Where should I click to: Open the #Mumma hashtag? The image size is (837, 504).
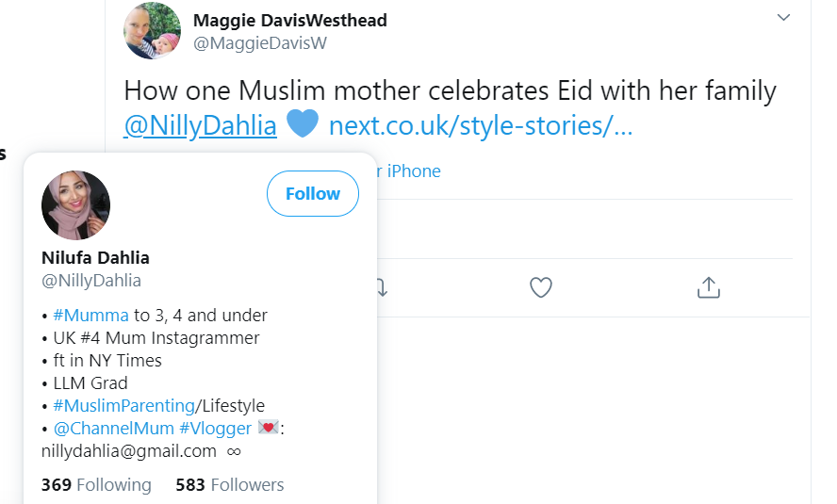90,315
